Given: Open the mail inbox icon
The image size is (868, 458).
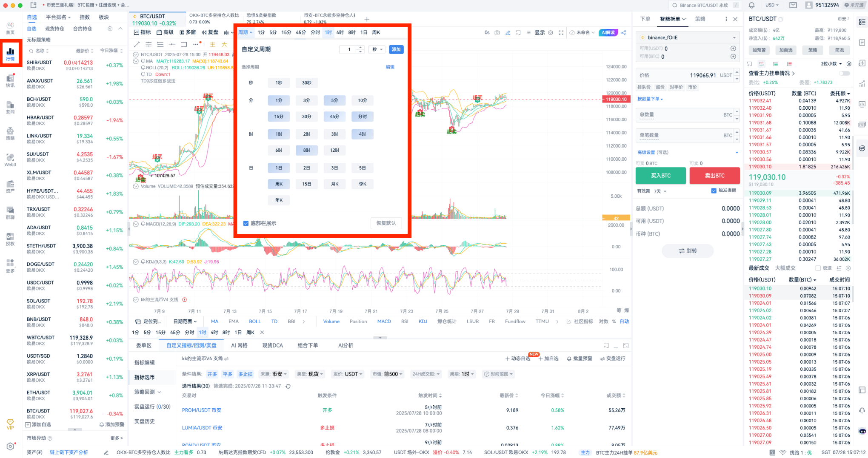Looking at the screenshot, I should [793, 5].
